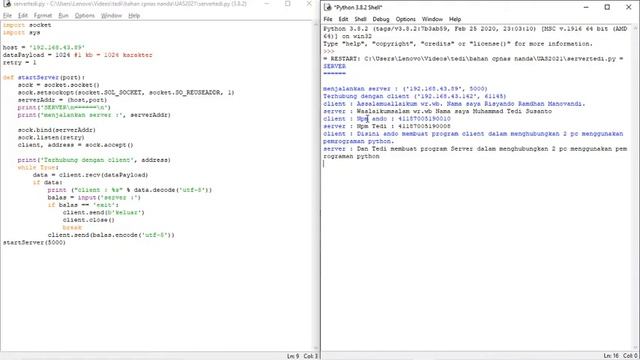Open Options menu in Python Shell
Screen dimensions: 640x360
click(405, 19)
